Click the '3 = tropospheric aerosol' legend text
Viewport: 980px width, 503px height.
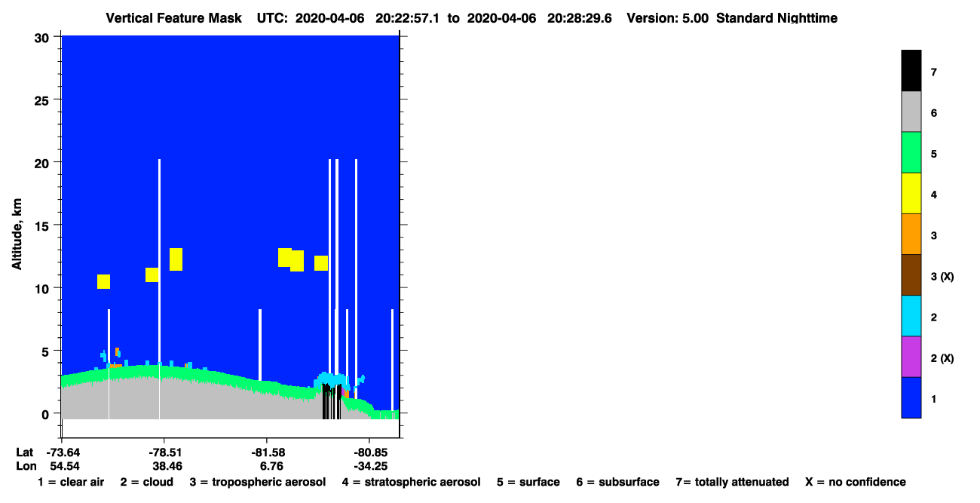pos(258,482)
